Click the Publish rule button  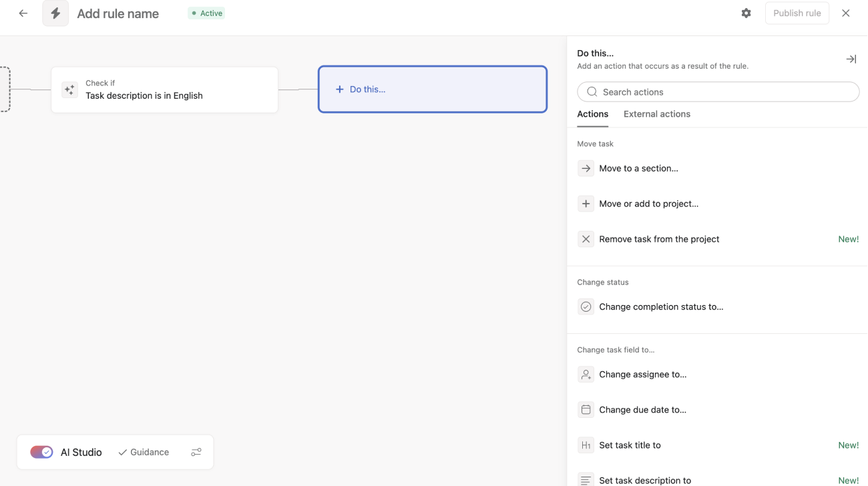(797, 13)
